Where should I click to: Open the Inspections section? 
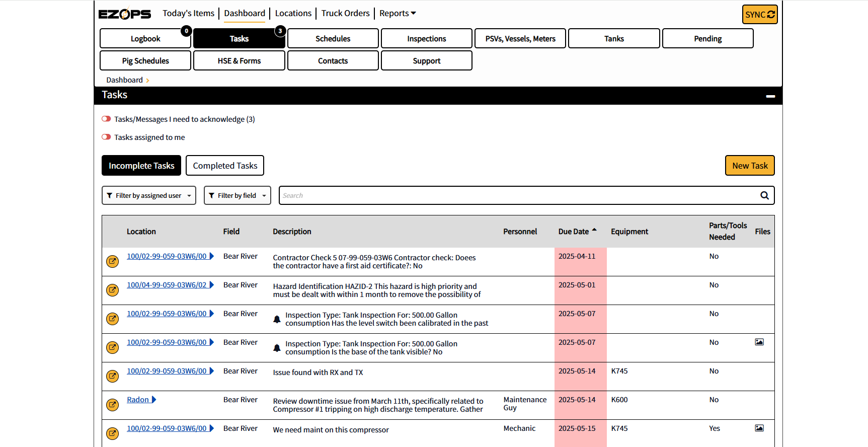pos(427,39)
